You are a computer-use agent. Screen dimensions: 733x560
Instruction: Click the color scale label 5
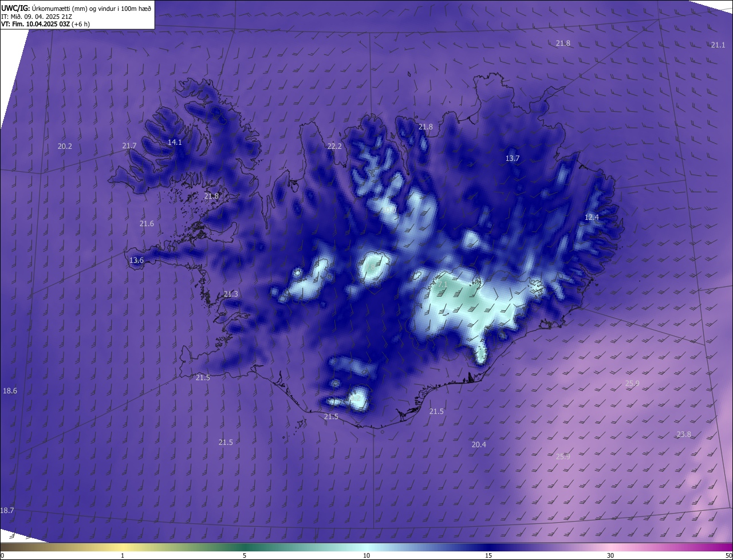(245, 555)
